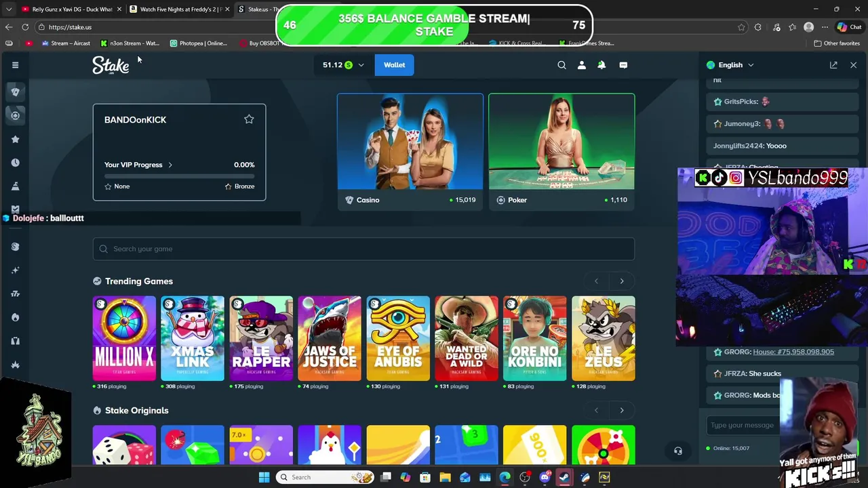Click the Stake Originals heading link
The height and width of the screenshot is (488, 868).
(136, 411)
